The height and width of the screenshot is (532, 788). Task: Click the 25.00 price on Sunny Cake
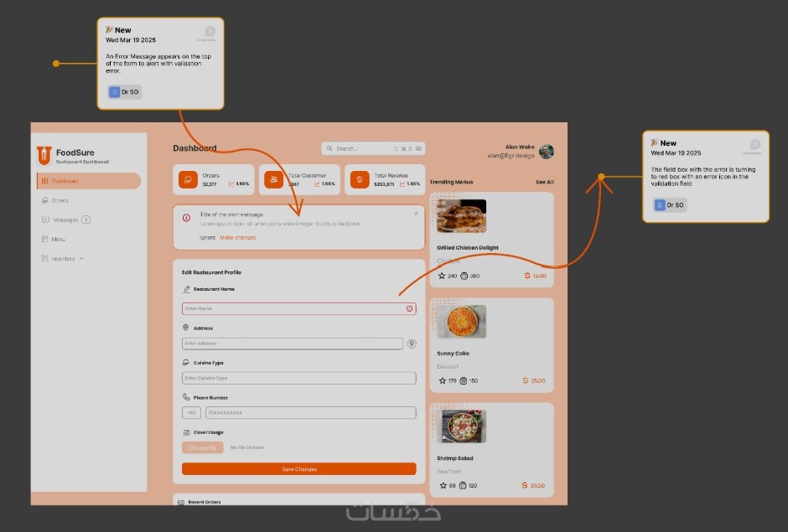[x=534, y=381]
